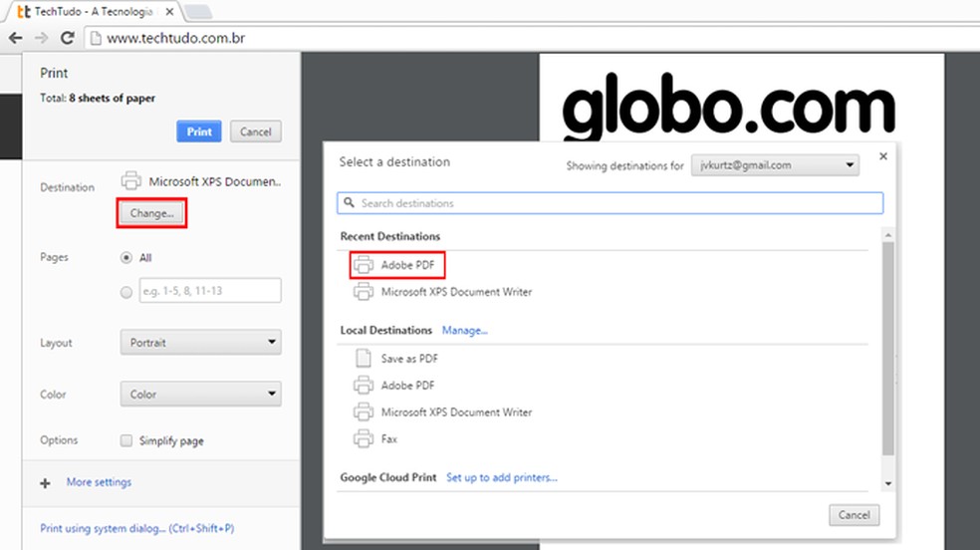The image size is (980, 550).
Task: Click the printer icon of local Microsoft XPS Document Writer
Action: pyautogui.click(x=364, y=412)
